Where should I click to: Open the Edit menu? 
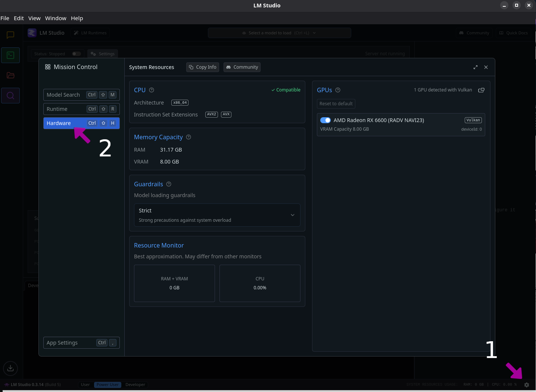tap(19, 18)
